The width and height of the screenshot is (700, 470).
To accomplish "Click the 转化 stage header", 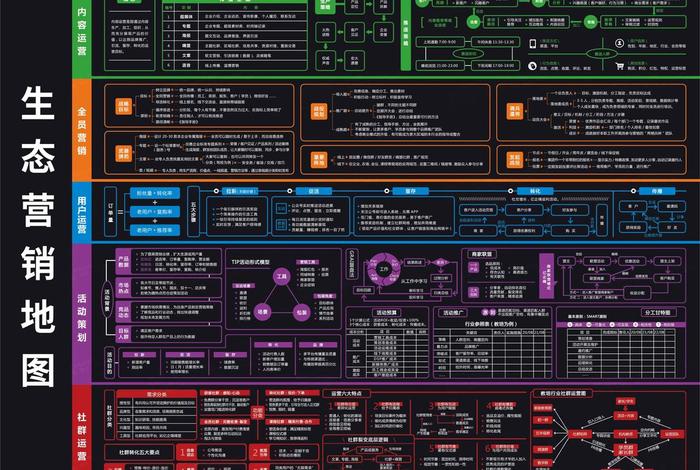I will click(534, 189).
